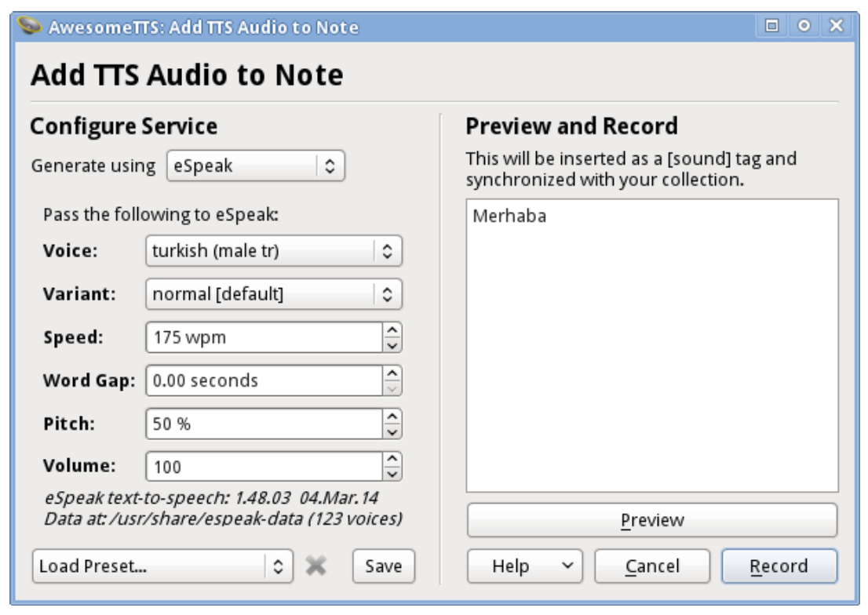Increase Pitch with the up arrow
The height and width of the screenshot is (615, 868).
pos(392,417)
